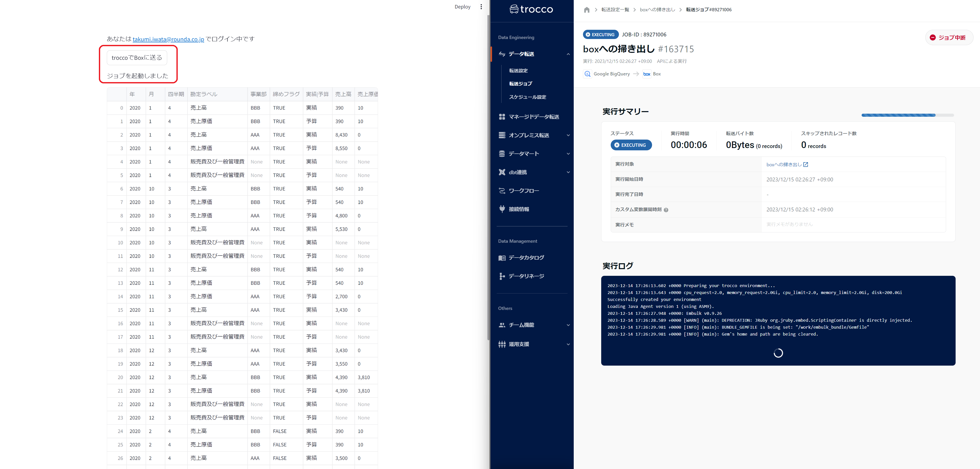This screenshot has height=469, width=980.
Task: Click the help icon beside カスタム変数展開時刻
Action: point(666,210)
